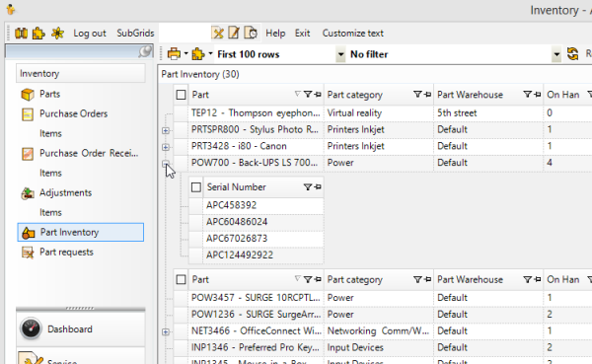592x364 pixels.
Task: Open filter icon on lower Part category header
Action: point(417,279)
